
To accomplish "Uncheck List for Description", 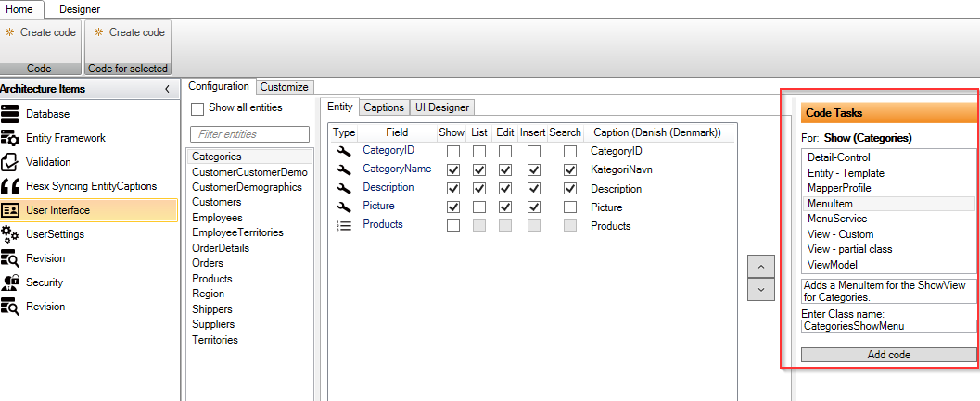I will (478, 189).
